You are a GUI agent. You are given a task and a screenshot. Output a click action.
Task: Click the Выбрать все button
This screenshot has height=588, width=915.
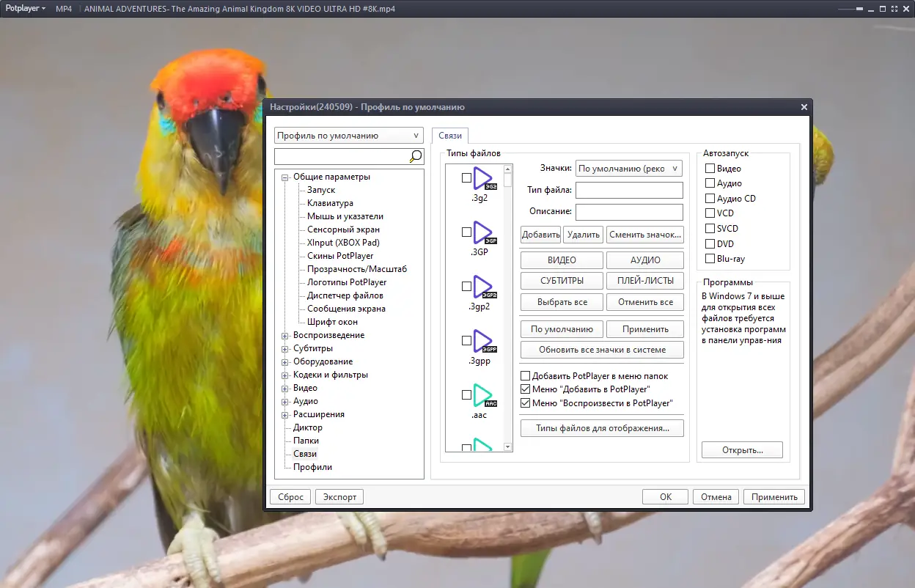coord(562,301)
